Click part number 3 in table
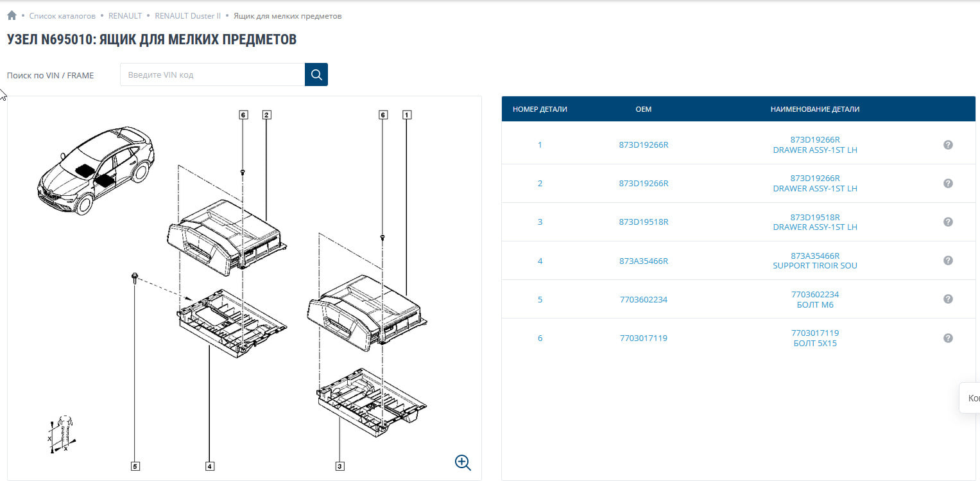980x481 pixels. (540, 222)
